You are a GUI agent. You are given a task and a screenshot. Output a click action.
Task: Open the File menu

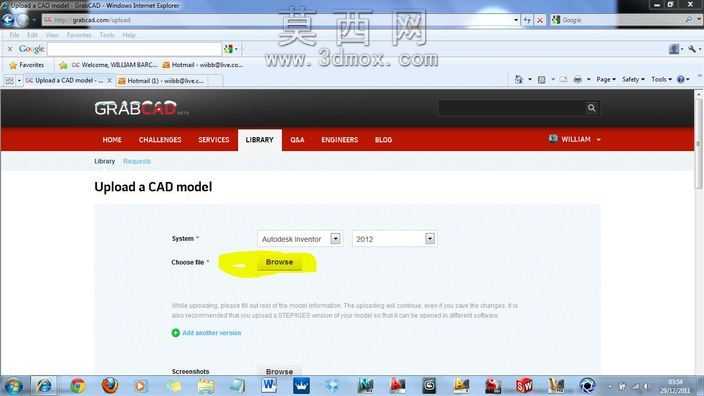[x=14, y=35]
